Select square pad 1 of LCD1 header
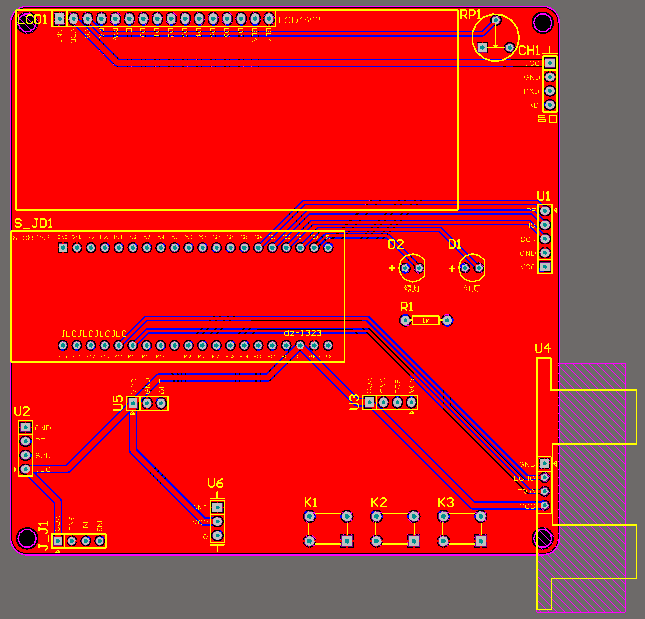Viewport: 645px width, 619px height. (x=60, y=19)
